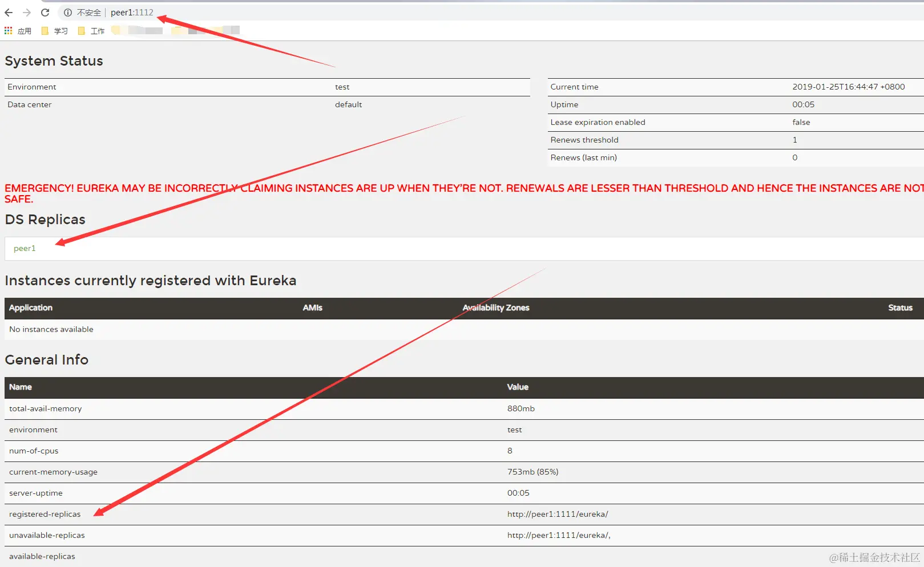The image size is (924, 567).
Task: Click the 'Instances currently registered with Eureka' heading
Action: tap(151, 281)
